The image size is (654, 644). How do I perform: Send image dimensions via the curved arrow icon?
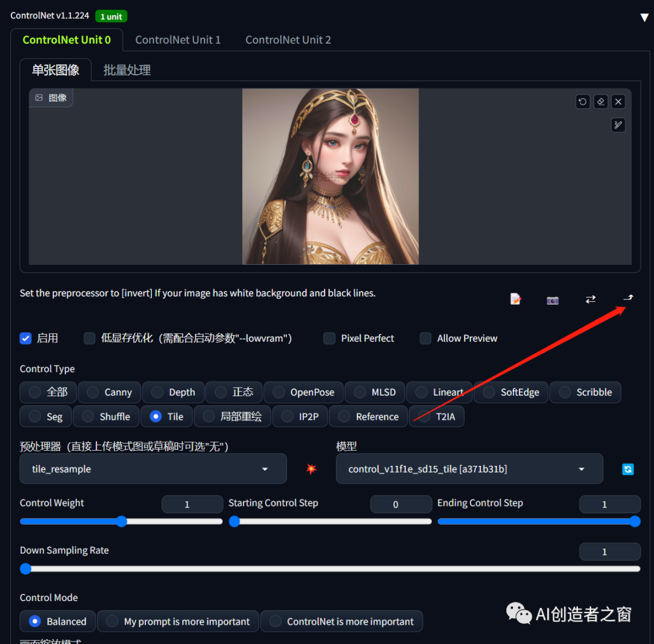(x=628, y=297)
